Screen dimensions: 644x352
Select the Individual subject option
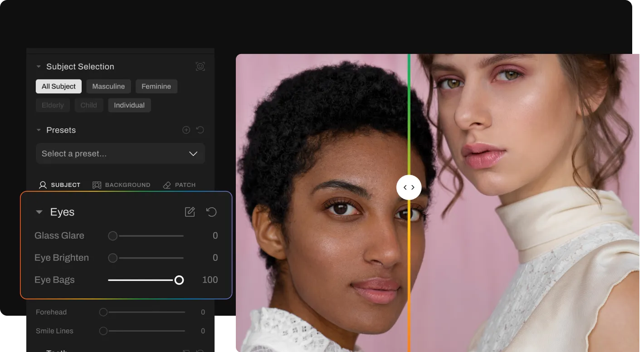coord(129,105)
